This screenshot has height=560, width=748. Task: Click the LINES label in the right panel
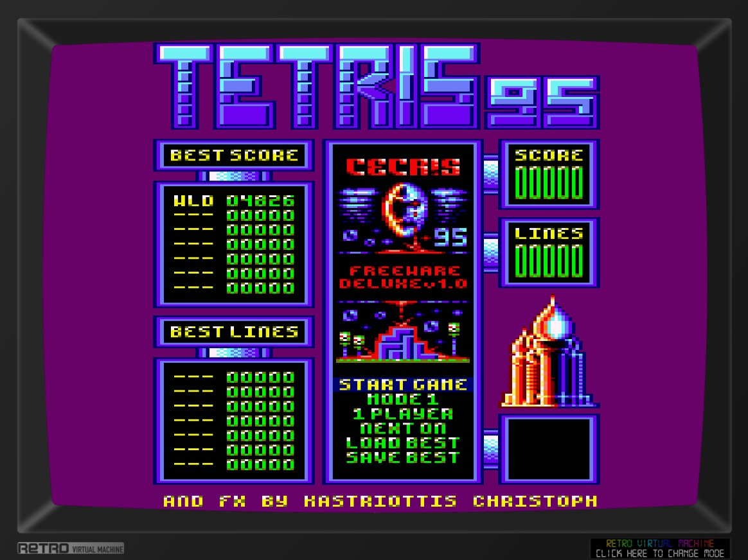point(549,234)
